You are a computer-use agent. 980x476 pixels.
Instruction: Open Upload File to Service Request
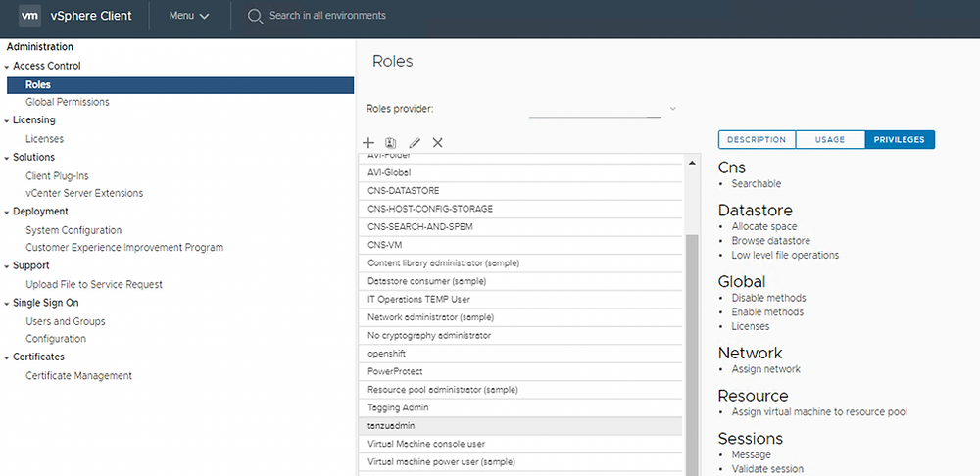point(94,284)
